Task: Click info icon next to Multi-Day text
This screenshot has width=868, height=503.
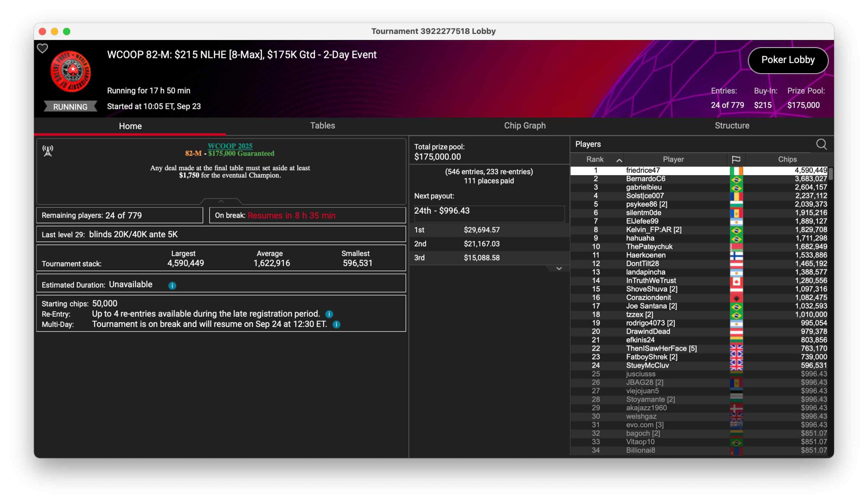Action: click(337, 325)
